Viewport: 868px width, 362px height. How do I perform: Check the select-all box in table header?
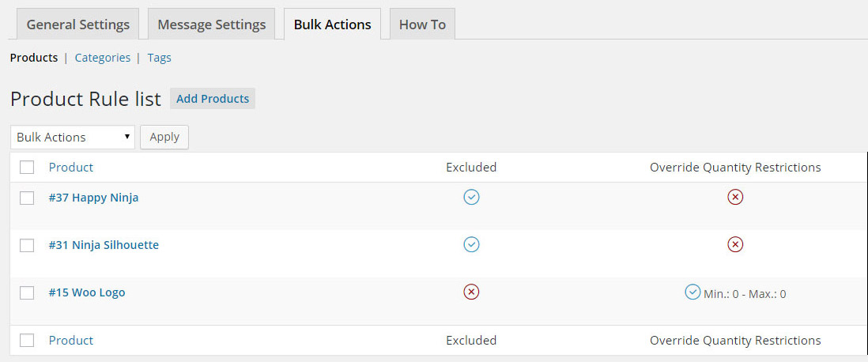coord(27,167)
